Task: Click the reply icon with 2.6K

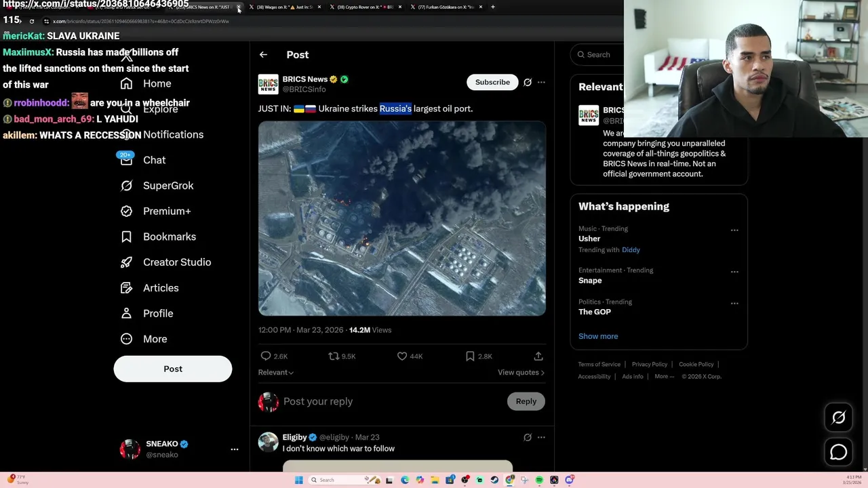Action: click(x=266, y=356)
